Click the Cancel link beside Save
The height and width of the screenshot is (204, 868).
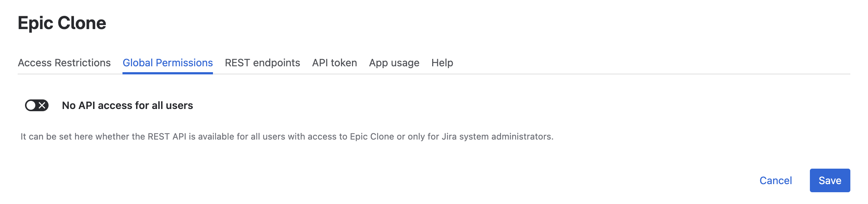pyautogui.click(x=775, y=180)
